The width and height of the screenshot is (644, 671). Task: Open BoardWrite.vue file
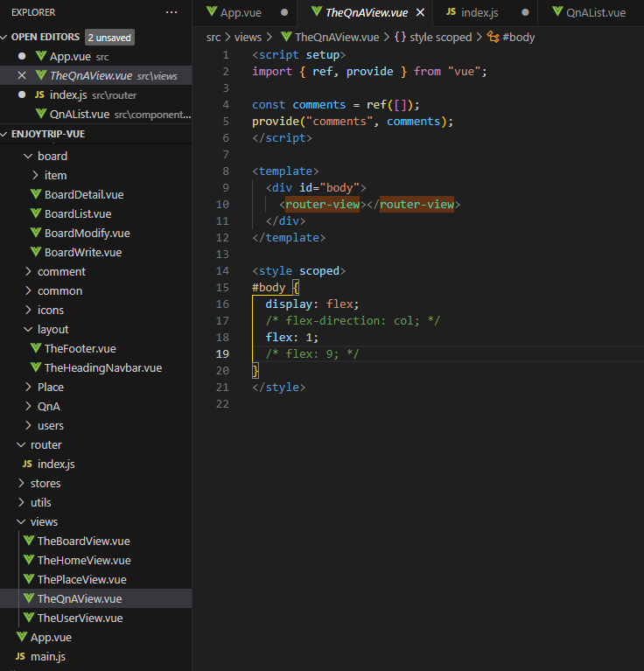tap(96, 253)
